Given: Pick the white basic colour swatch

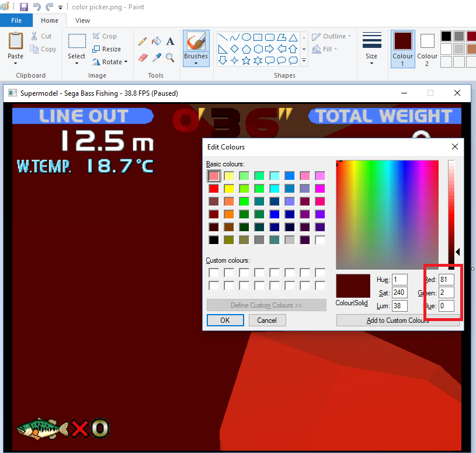Looking at the screenshot, I should [320, 240].
